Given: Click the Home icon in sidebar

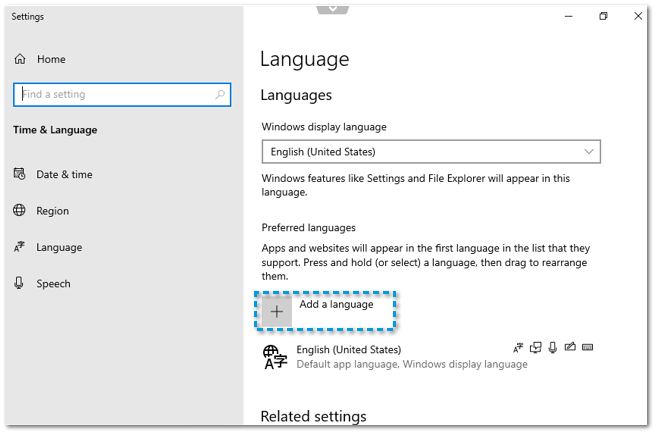Looking at the screenshot, I should 19,59.
